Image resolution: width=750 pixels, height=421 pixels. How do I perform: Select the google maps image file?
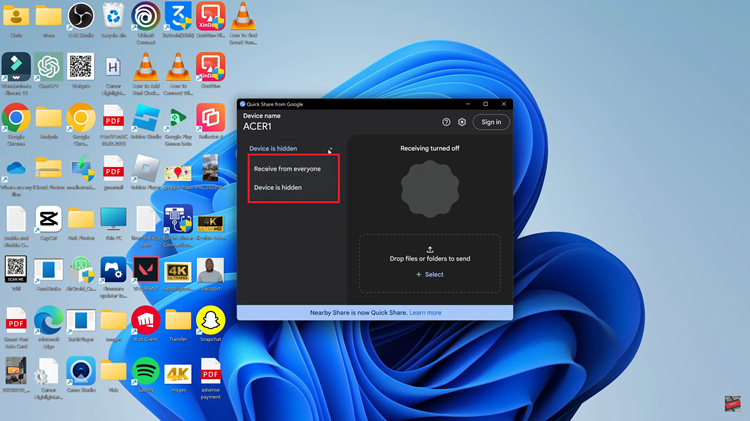coord(178,172)
